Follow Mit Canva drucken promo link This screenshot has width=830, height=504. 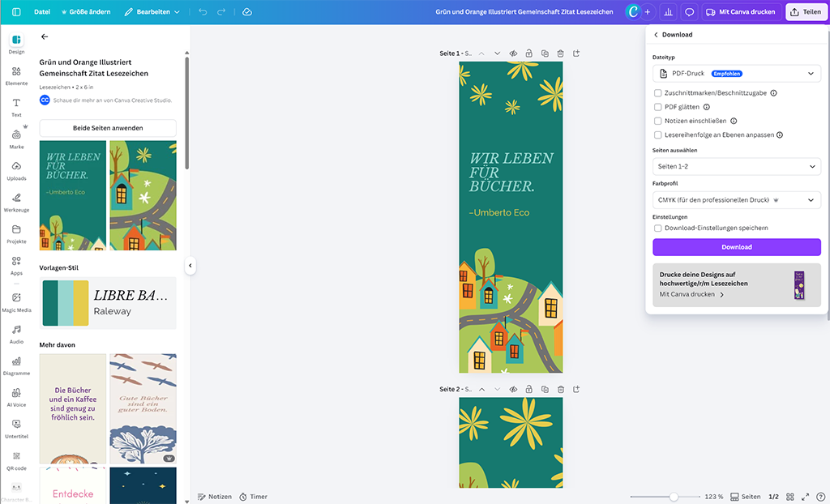691,294
